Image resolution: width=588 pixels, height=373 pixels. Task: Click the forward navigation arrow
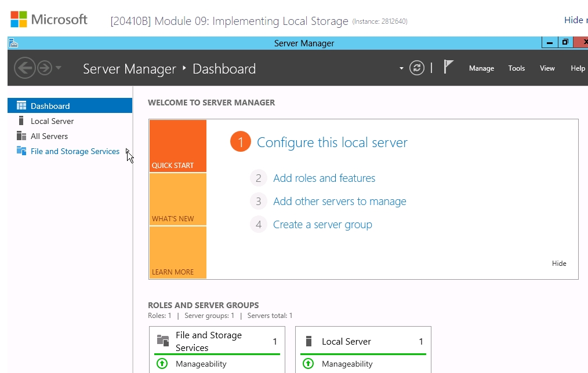click(x=45, y=68)
